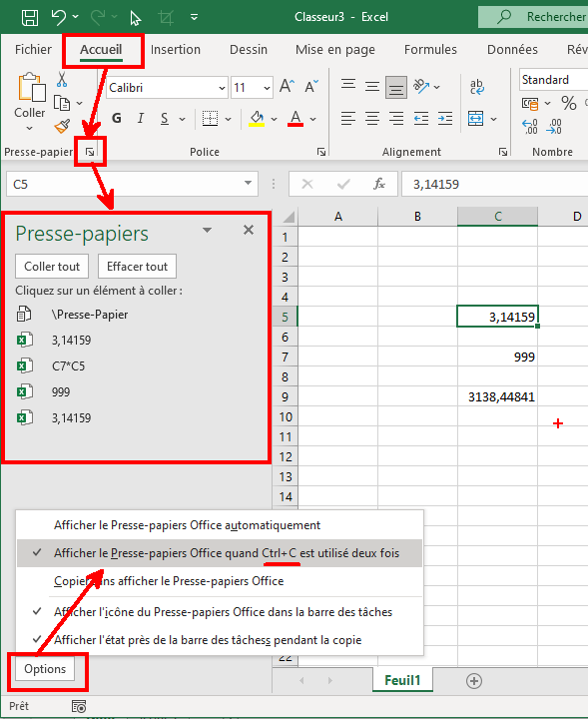Screen dimensions: 588x719
Task: Align text to top icon
Action: pos(348,85)
